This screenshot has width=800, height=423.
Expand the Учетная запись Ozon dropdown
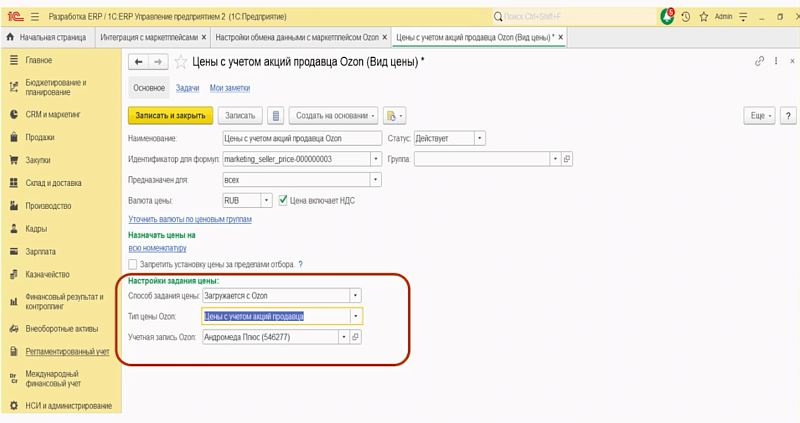click(x=344, y=337)
